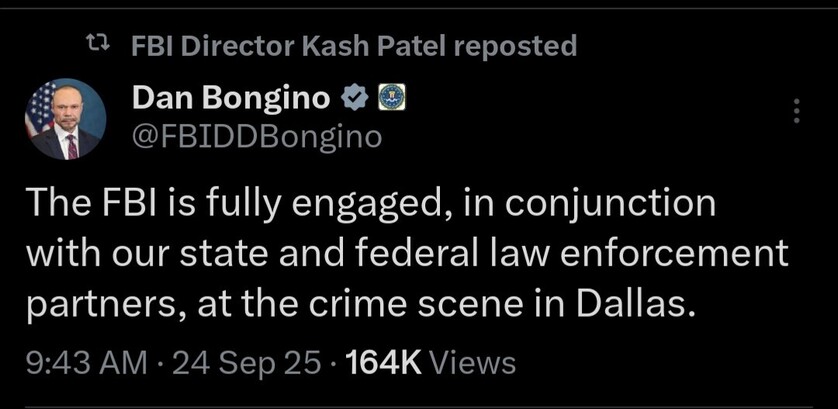
Task: Open Dan Bongino's profile photo
Action: click(x=65, y=120)
